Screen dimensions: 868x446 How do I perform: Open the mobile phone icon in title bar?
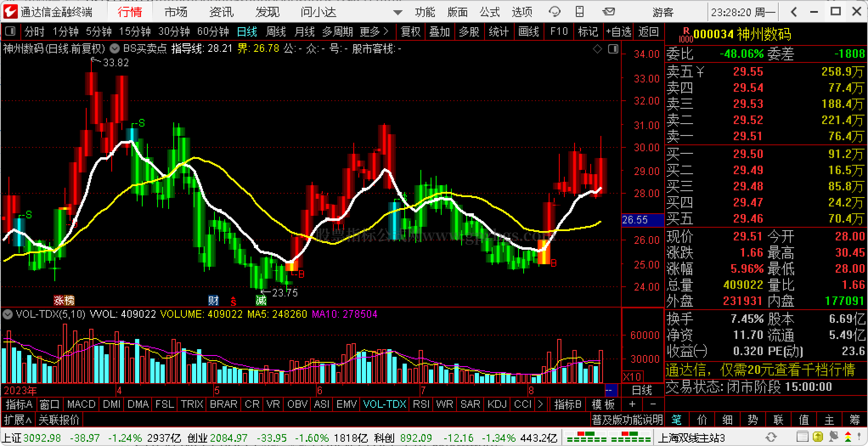pyautogui.click(x=580, y=12)
